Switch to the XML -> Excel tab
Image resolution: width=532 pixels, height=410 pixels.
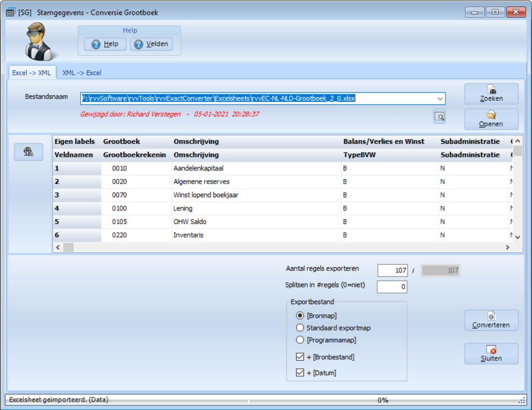pos(82,73)
